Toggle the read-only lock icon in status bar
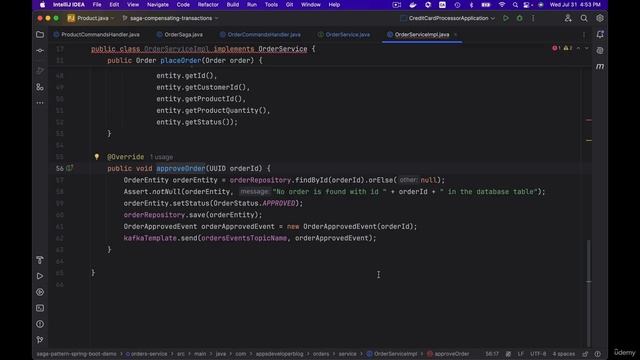This screenshot has width=640, height=360. [585, 354]
